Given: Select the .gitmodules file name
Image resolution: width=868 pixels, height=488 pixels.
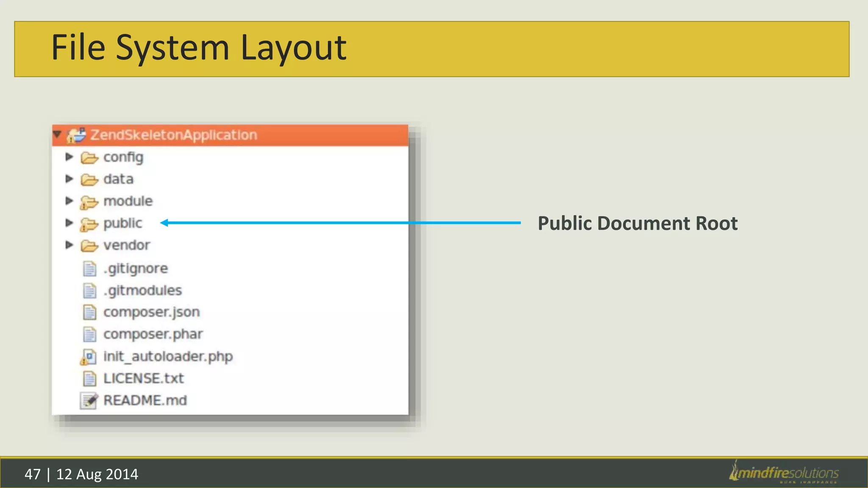Looking at the screenshot, I should pyautogui.click(x=142, y=291).
